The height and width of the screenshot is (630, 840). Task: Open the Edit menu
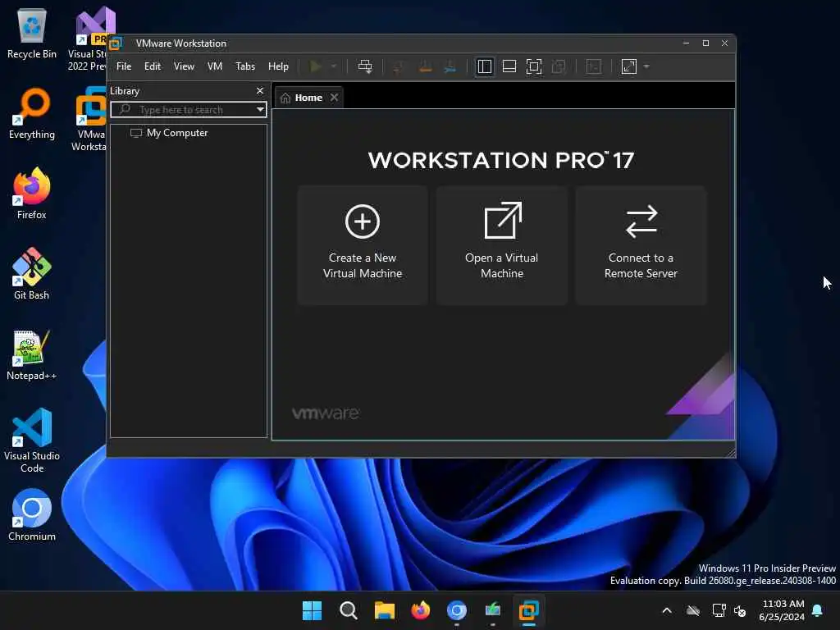[x=153, y=66]
